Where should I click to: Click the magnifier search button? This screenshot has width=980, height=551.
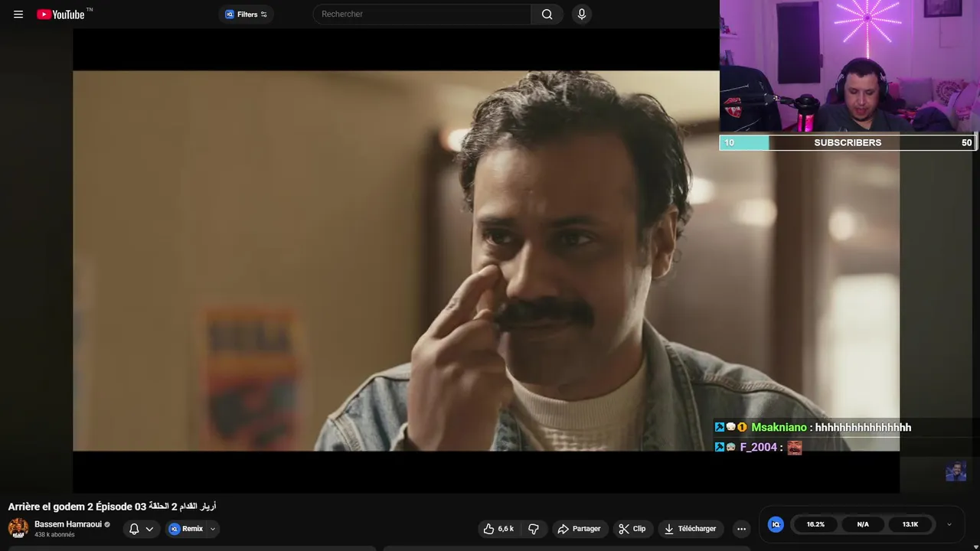tap(547, 14)
